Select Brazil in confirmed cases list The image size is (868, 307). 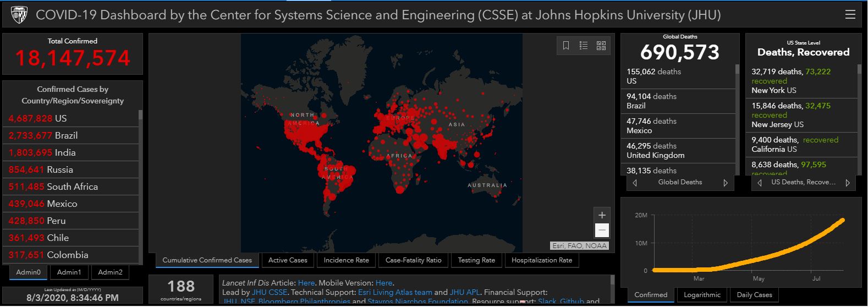click(70, 135)
